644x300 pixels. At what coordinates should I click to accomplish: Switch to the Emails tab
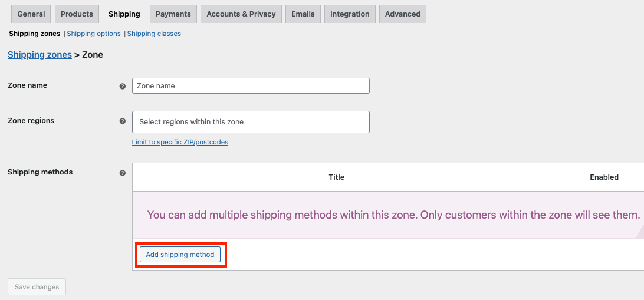(303, 14)
